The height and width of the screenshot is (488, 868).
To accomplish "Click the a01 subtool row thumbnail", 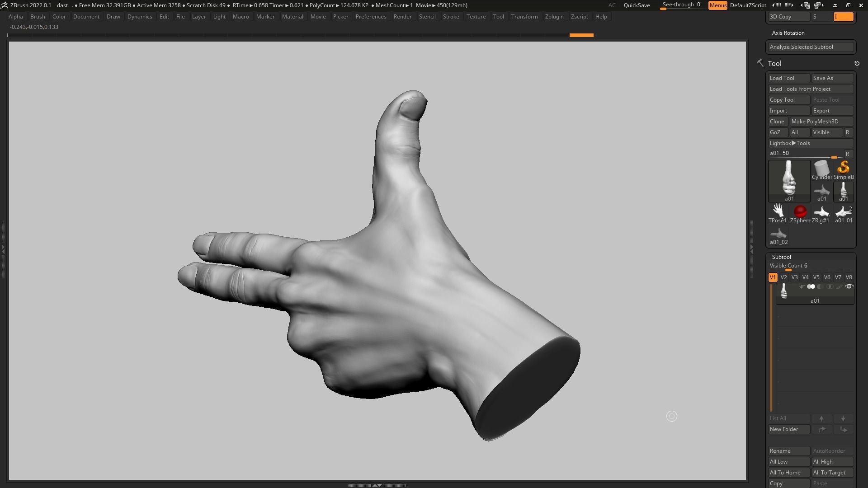I will point(784,291).
